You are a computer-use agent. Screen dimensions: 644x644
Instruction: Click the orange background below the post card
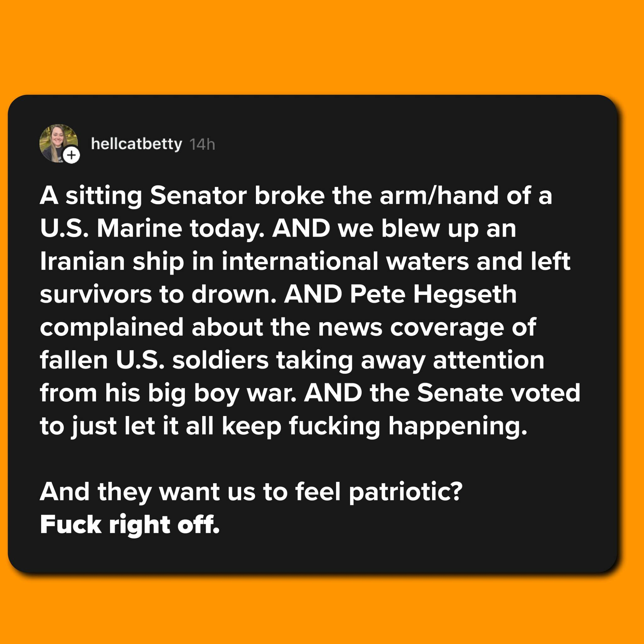322,610
